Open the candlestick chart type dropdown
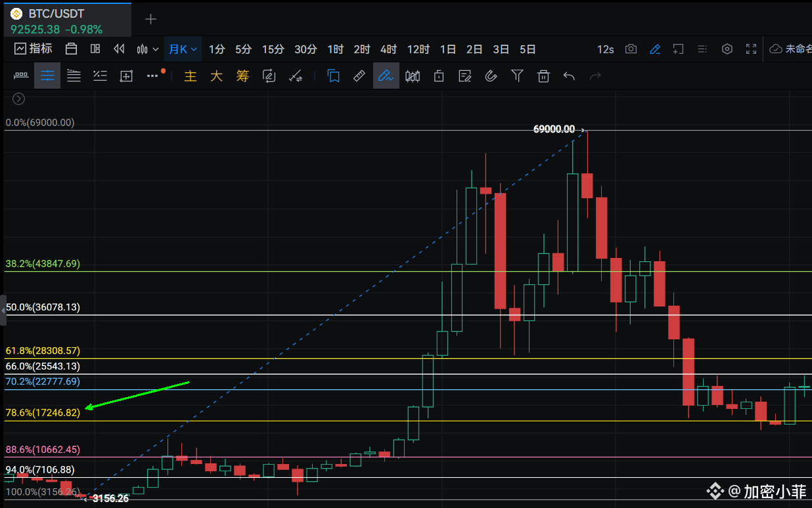The image size is (812, 508). [x=148, y=49]
